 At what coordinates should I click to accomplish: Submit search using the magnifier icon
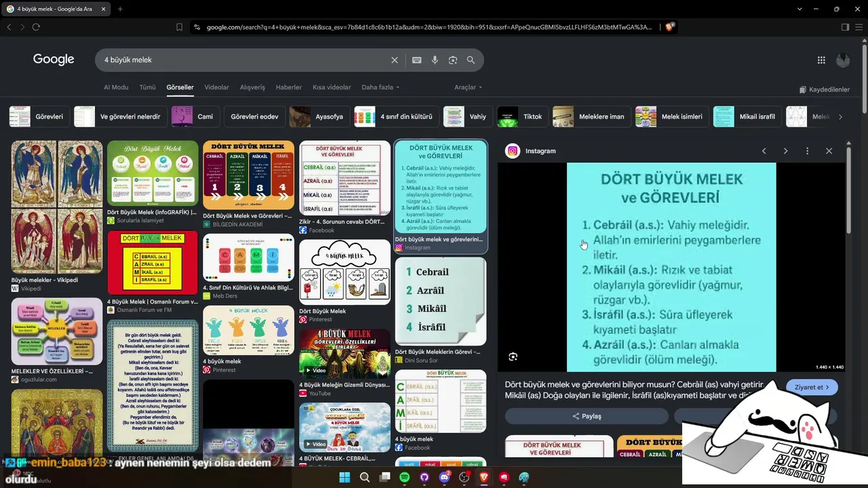(x=471, y=60)
